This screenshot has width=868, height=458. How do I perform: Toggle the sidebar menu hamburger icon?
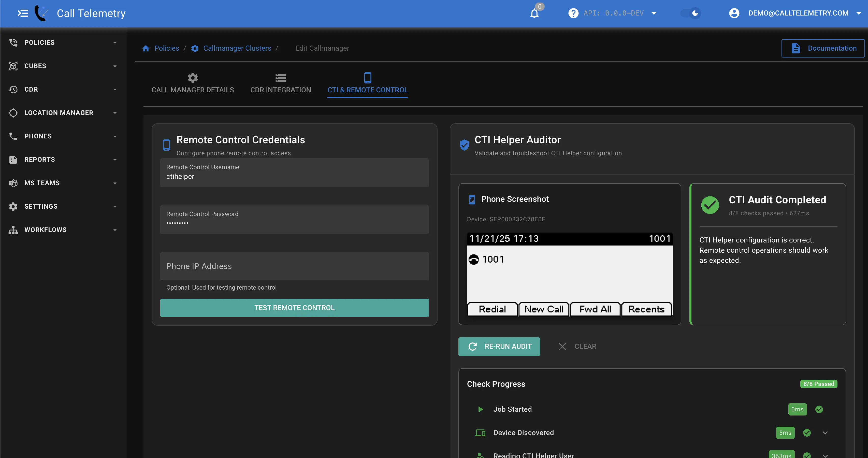pyautogui.click(x=23, y=13)
